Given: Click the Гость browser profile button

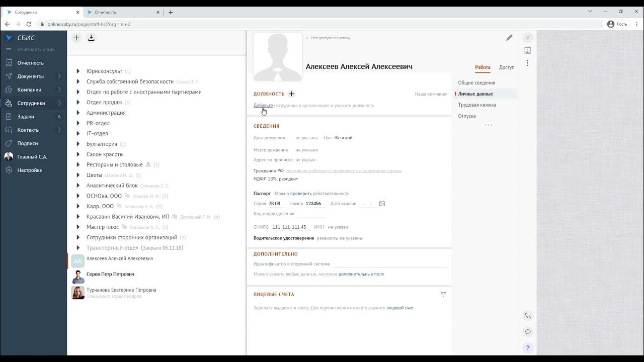Looking at the screenshot, I should 617,24.
